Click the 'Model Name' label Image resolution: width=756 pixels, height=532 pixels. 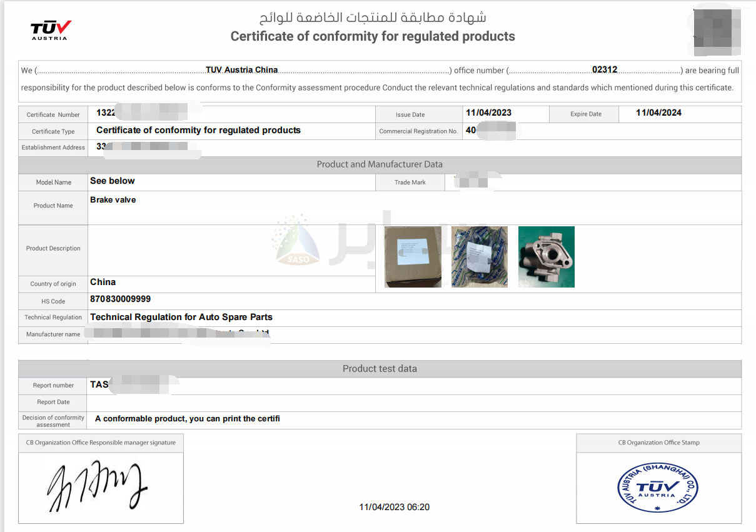(53, 183)
